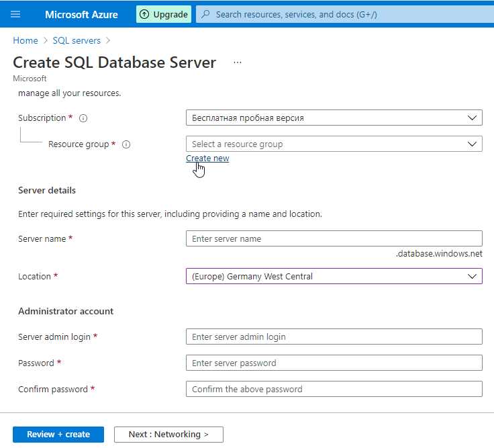
Task: Go to Home breadcrumb
Action: (x=26, y=40)
